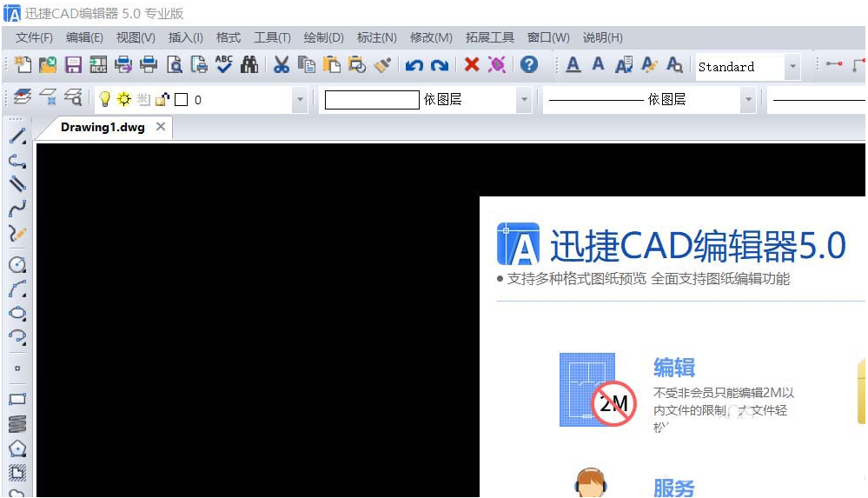Viewport: 868px width, 498px height.
Task: Open the 插入(I) menu
Action: [x=185, y=37]
